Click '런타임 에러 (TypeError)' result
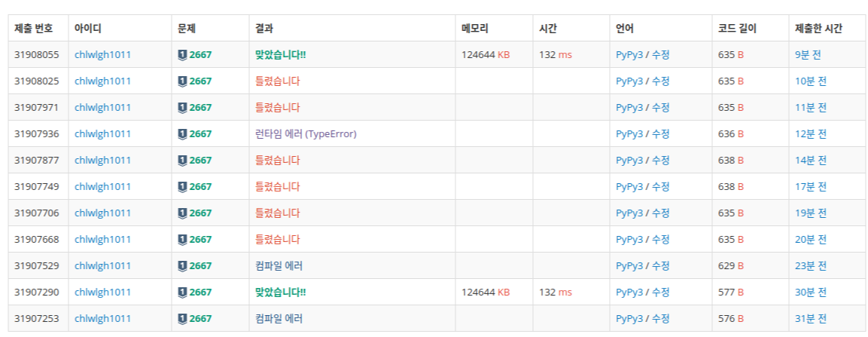Image resolution: width=868 pixels, height=337 pixels. click(306, 133)
